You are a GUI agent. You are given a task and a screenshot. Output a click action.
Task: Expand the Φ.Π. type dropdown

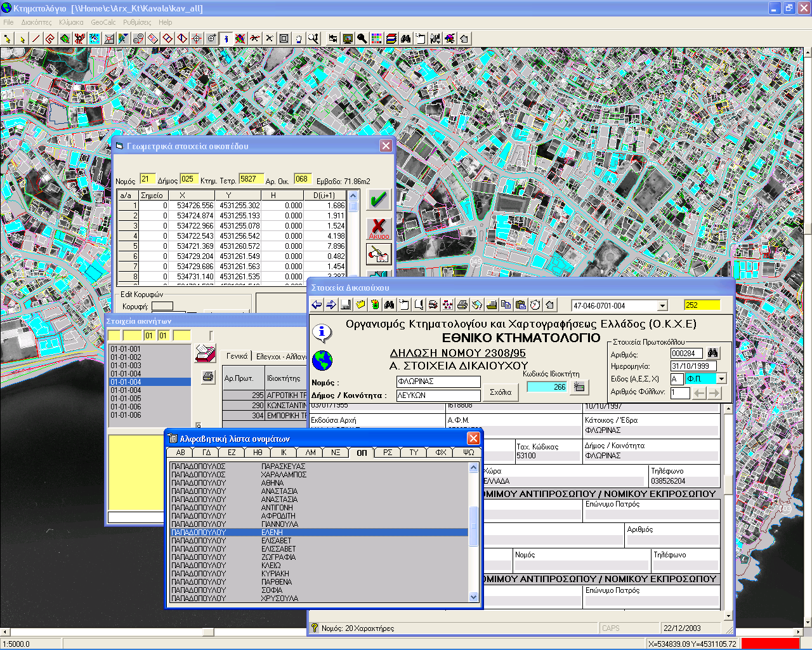pyautogui.click(x=721, y=379)
